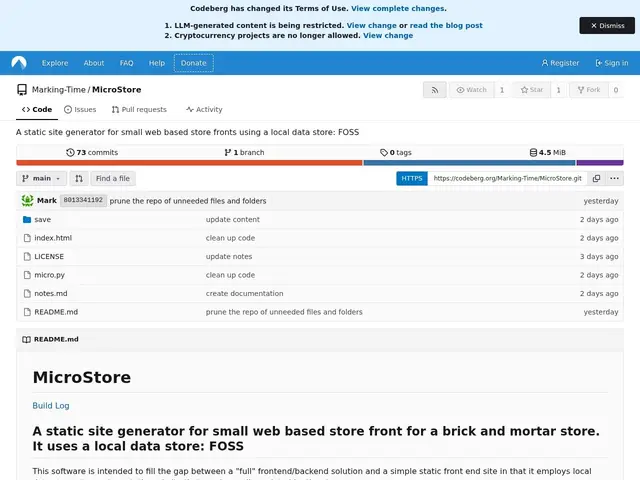This screenshot has height=480, width=640.
Task: Click Mark's avatar image
Action: click(x=27, y=200)
